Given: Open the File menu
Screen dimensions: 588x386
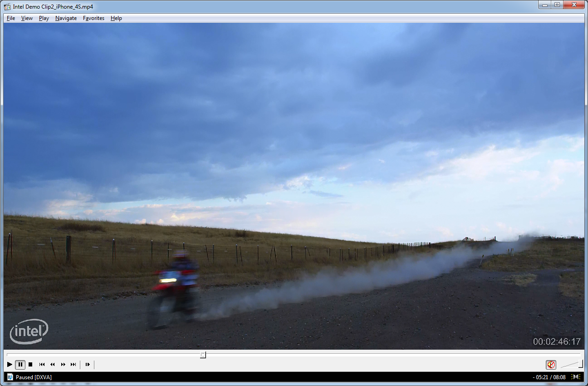Looking at the screenshot, I should pos(11,18).
